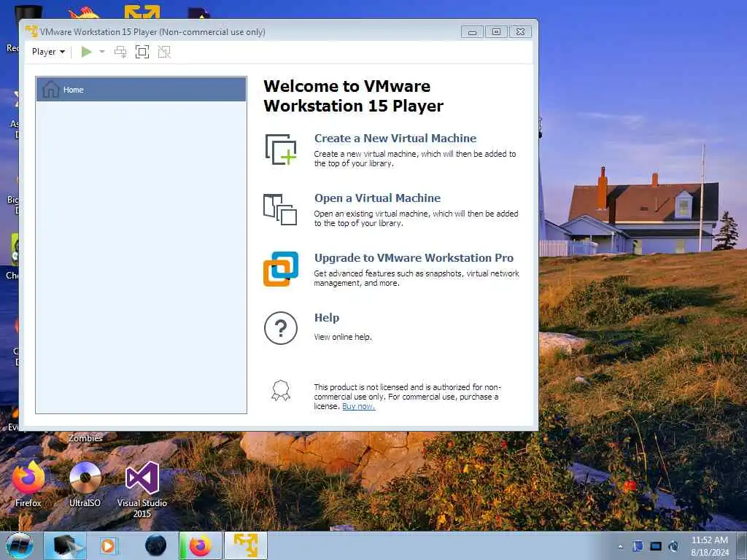The image size is (747, 560).
Task: Click the Action Center flag tray icon
Action: [638, 546]
